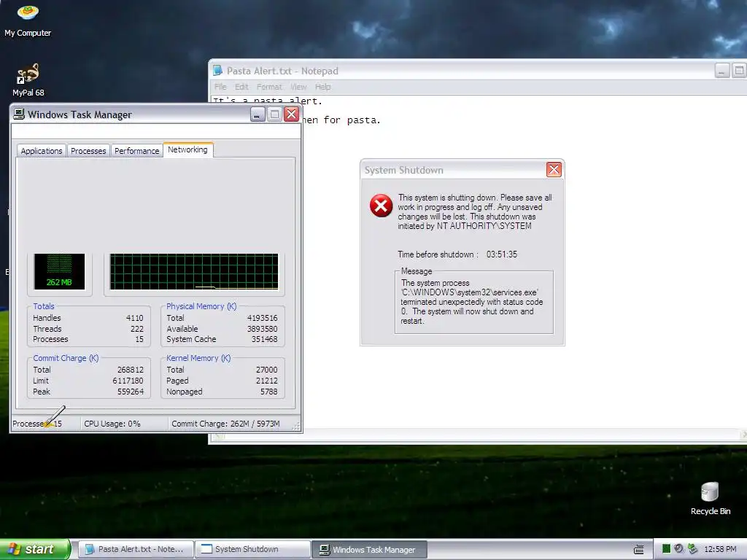Click System Cache value 351468
The image size is (747, 560).
pos(264,340)
